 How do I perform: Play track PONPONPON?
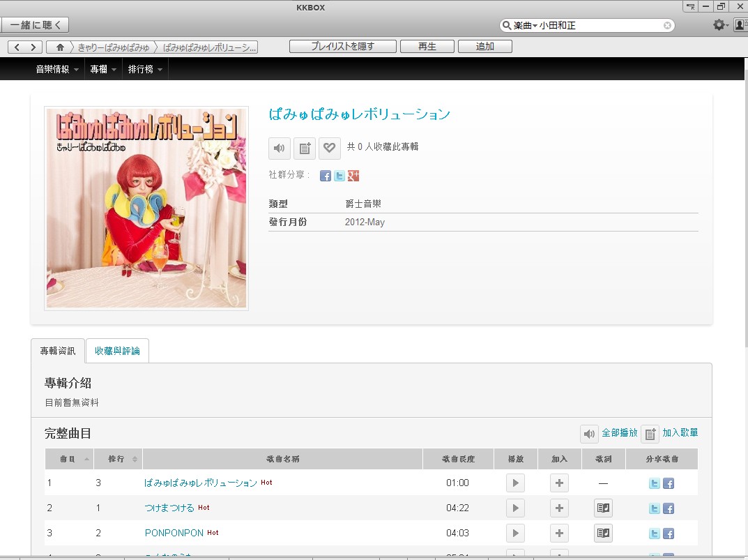[515, 533]
